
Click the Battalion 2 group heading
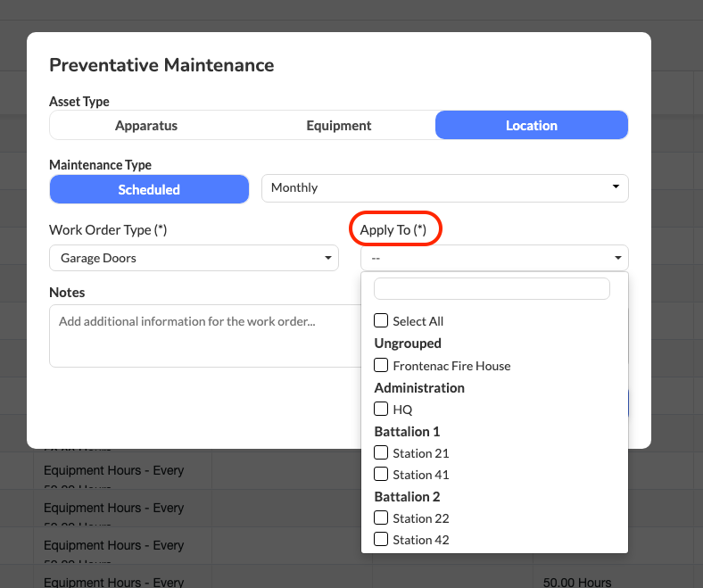pyautogui.click(x=407, y=497)
